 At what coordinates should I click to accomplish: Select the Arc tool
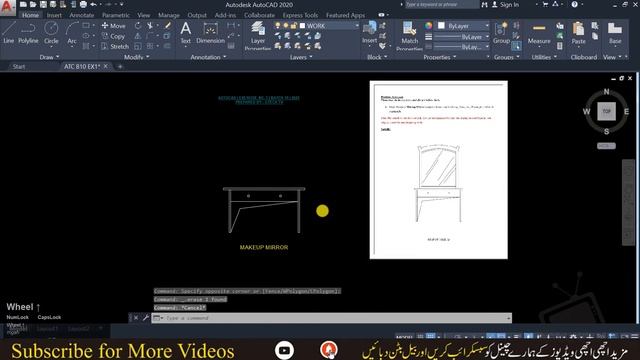(72, 33)
